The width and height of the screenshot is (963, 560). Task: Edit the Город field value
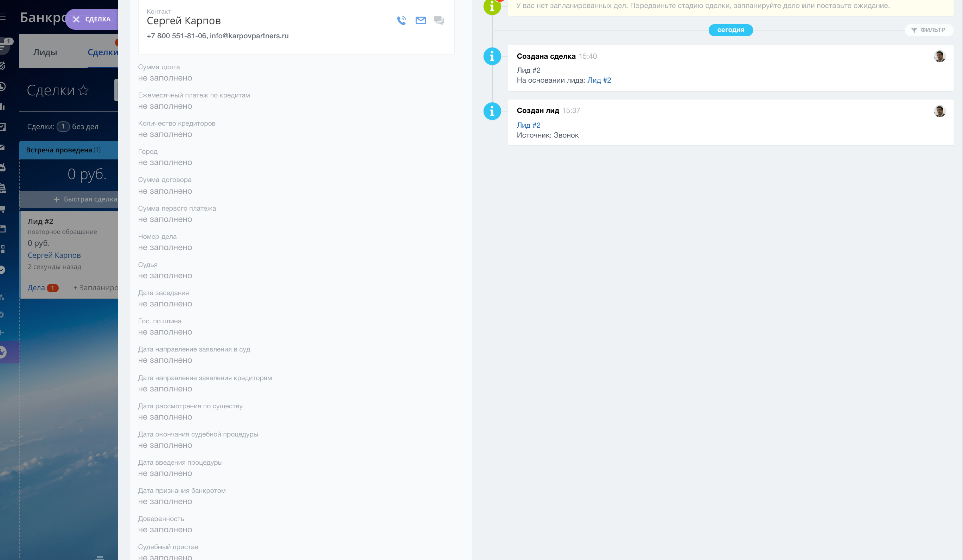click(165, 163)
